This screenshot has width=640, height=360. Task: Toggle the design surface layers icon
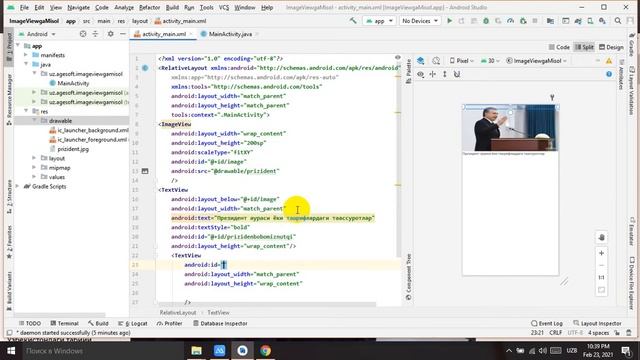click(x=420, y=61)
